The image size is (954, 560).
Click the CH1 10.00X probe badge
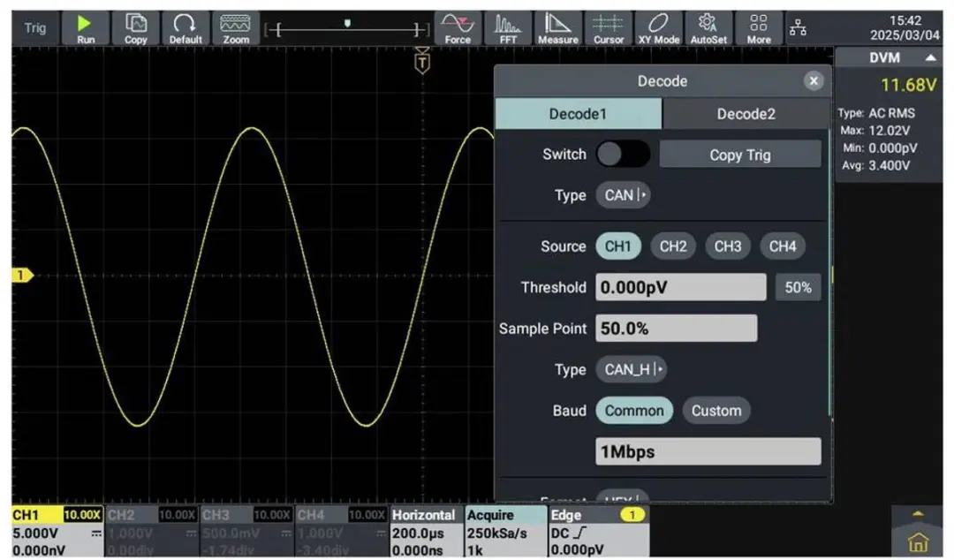point(82,515)
